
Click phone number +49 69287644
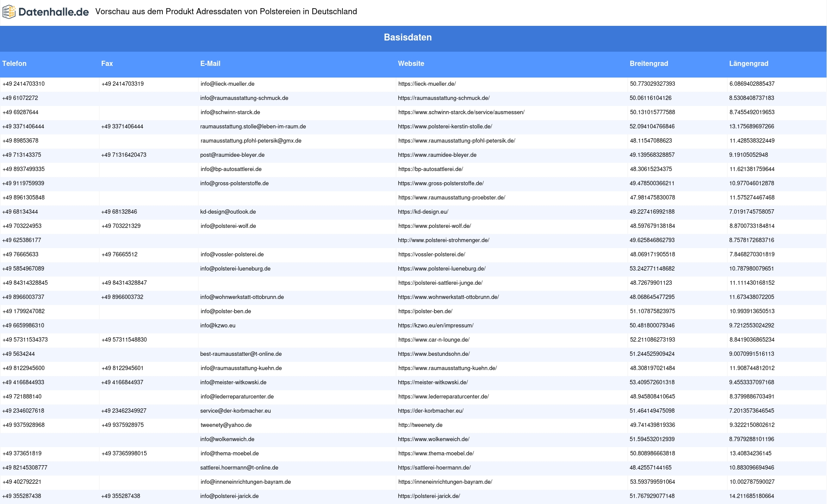pos(20,112)
